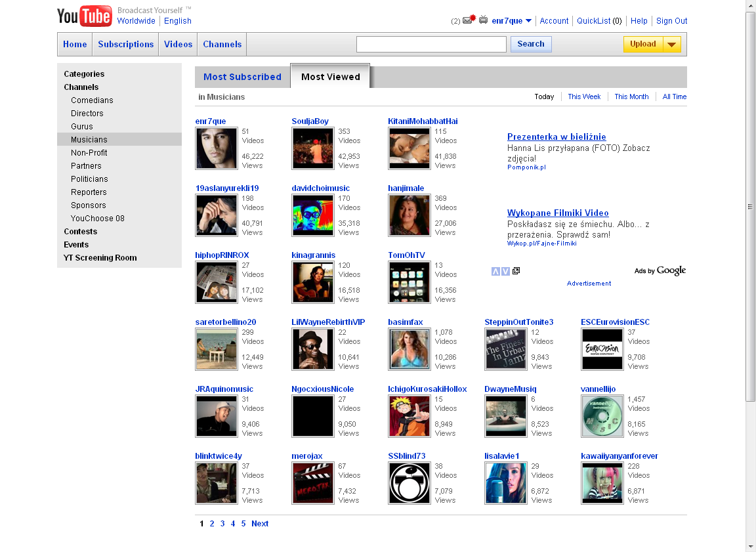Switch to the Most Subscribed tab
The image size is (756, 552).
pos(242,77)
